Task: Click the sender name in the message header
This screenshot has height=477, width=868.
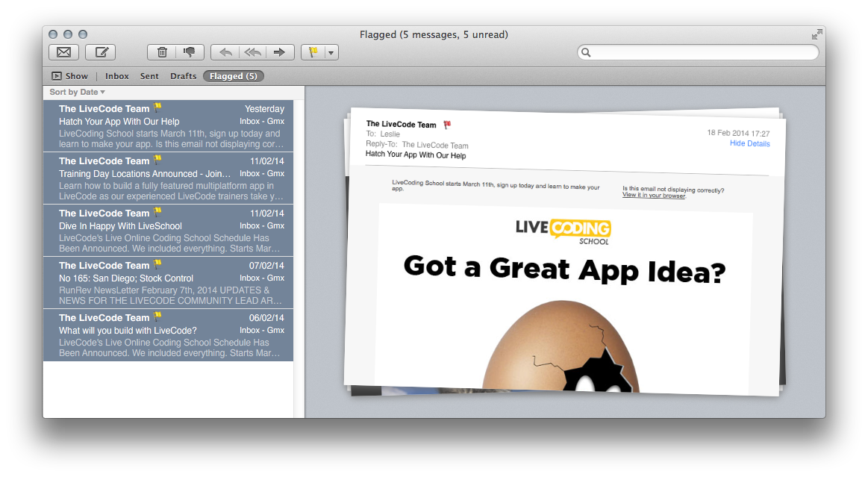Action: coord(401,124)
